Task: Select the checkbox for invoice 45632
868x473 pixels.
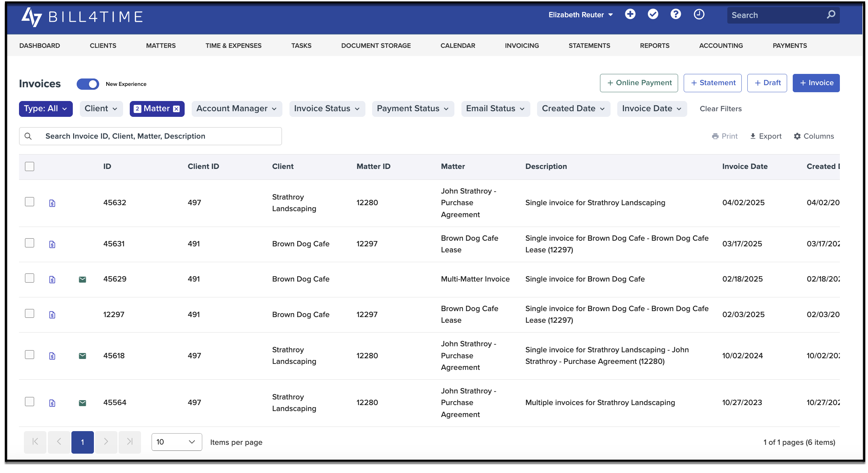Action: coord(30,202)
